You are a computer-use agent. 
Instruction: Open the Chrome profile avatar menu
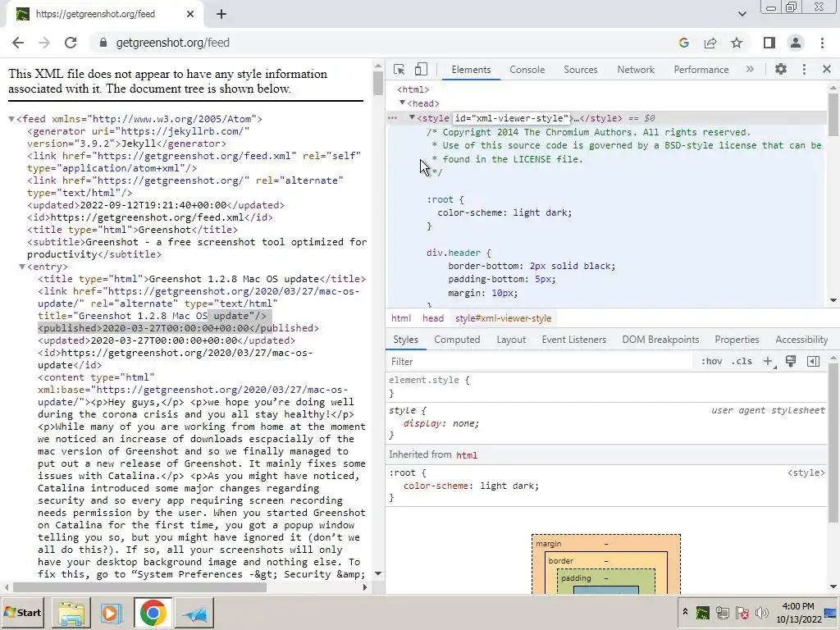(796, 43)
